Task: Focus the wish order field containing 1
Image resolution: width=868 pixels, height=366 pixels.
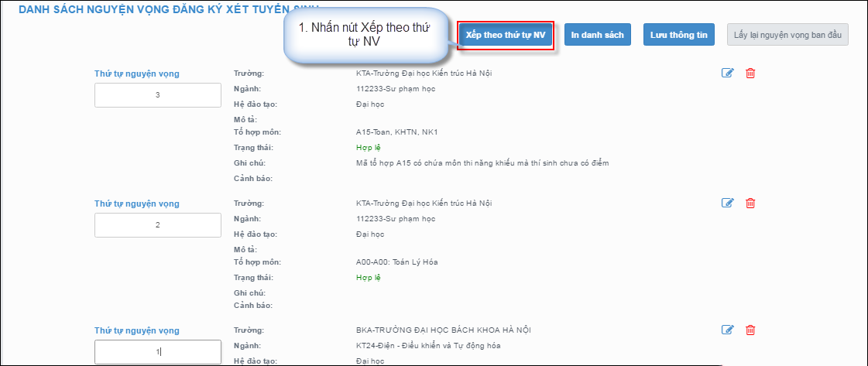Action: 158,352
